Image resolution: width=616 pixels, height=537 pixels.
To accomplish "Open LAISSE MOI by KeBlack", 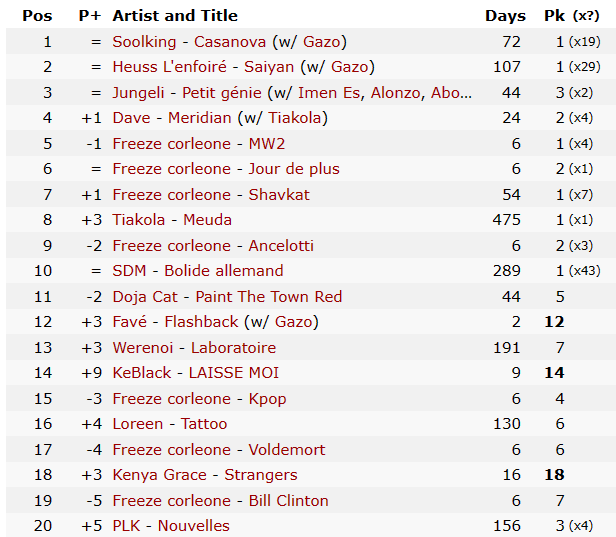I will click(x=234, y=373).
